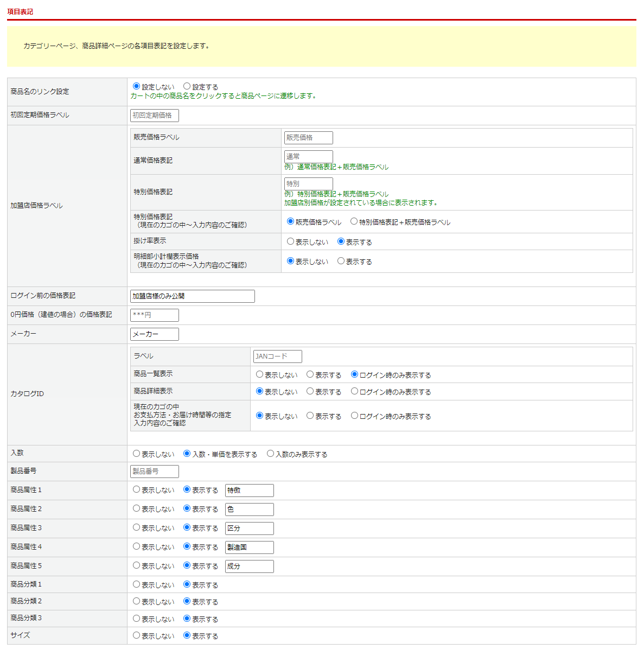Choose '表示しない' for 掛け率表示
Viewport: 644px width, 656px height.
[291, 241]
